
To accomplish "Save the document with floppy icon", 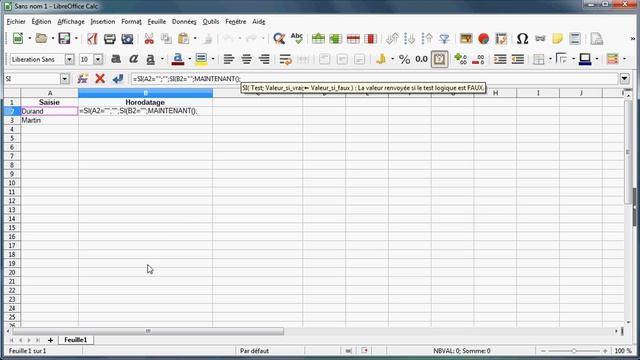I will 64,38.
